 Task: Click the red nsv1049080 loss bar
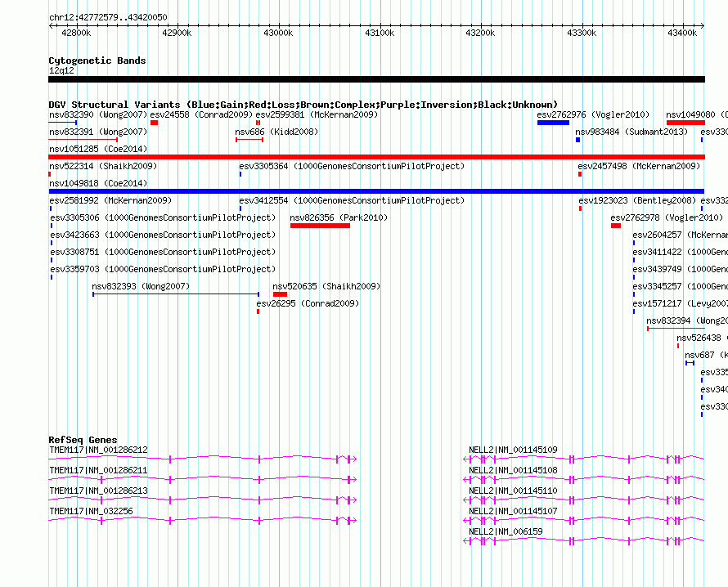[x=685, y=123]
